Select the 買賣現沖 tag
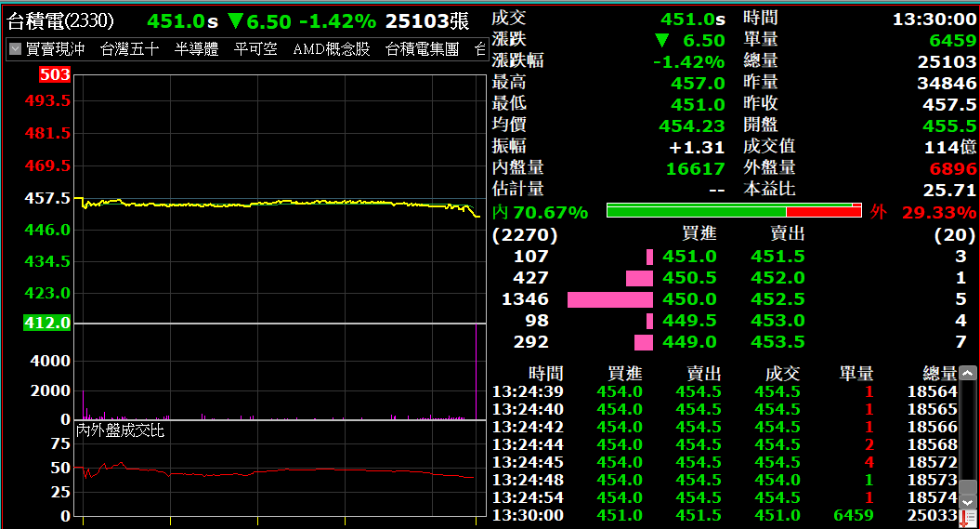 [55, 48]
